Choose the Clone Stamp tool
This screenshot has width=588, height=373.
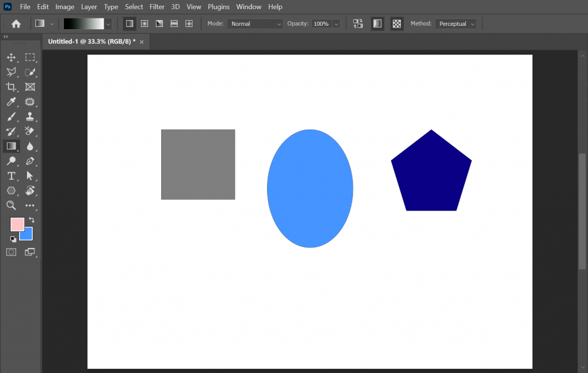(x=30, y=116)
